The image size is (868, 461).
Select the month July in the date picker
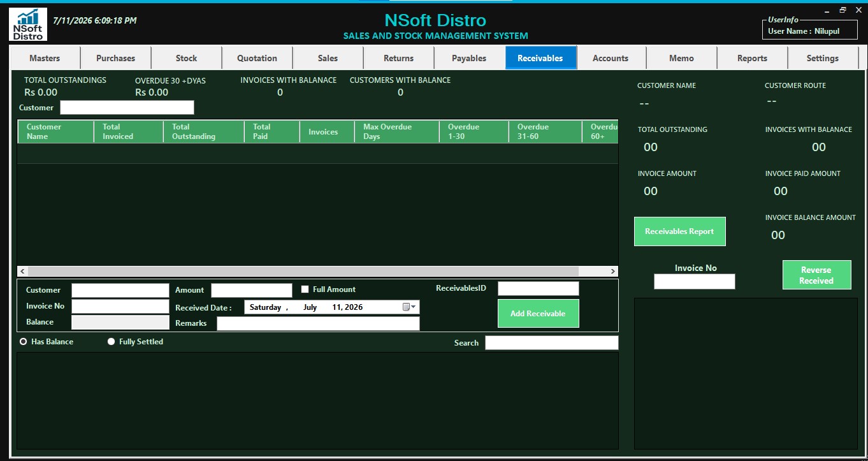point(310,307)
